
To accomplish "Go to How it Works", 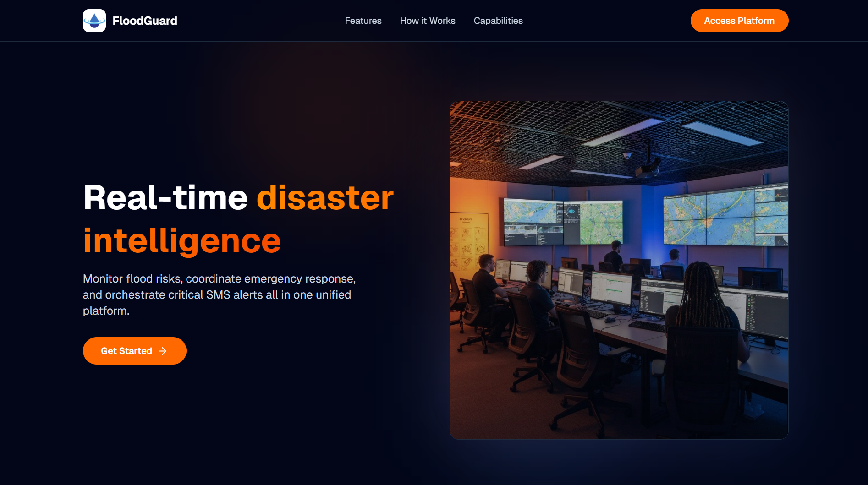I will [x=428, y=21].
